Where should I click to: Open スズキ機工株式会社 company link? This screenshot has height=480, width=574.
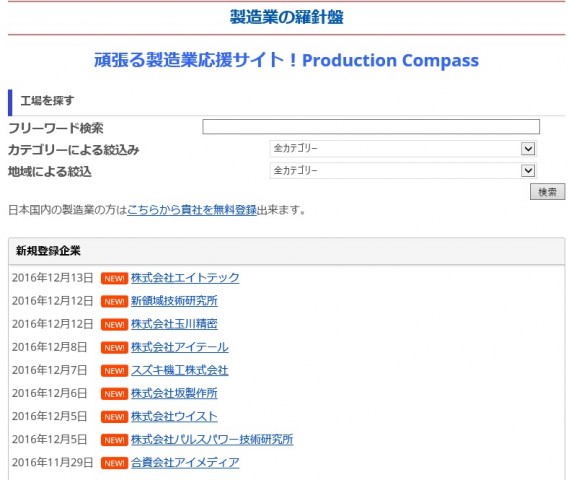click(x=179, y=370)
